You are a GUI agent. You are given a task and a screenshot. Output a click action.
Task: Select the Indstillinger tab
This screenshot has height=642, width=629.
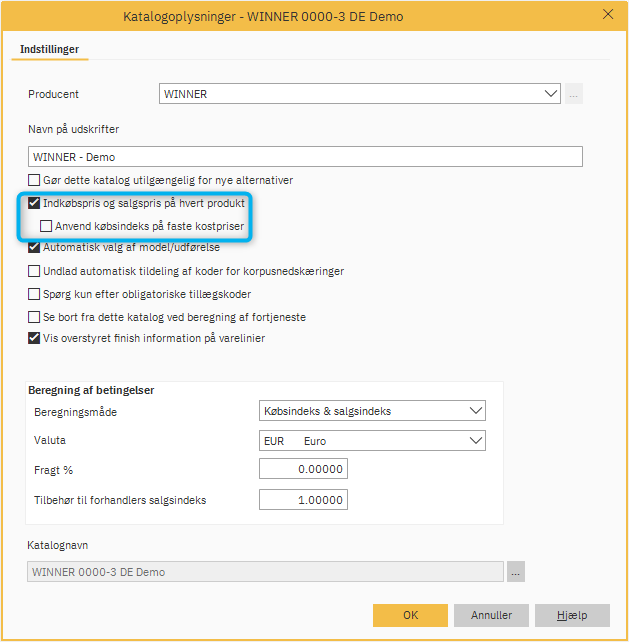click(x=49, y=48)
